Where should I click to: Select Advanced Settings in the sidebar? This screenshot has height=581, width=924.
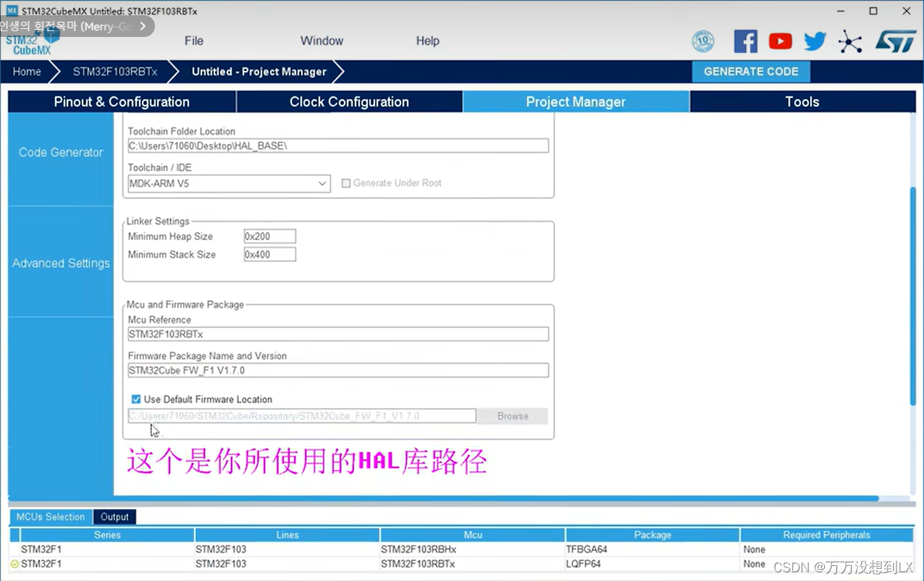(60, 263)
